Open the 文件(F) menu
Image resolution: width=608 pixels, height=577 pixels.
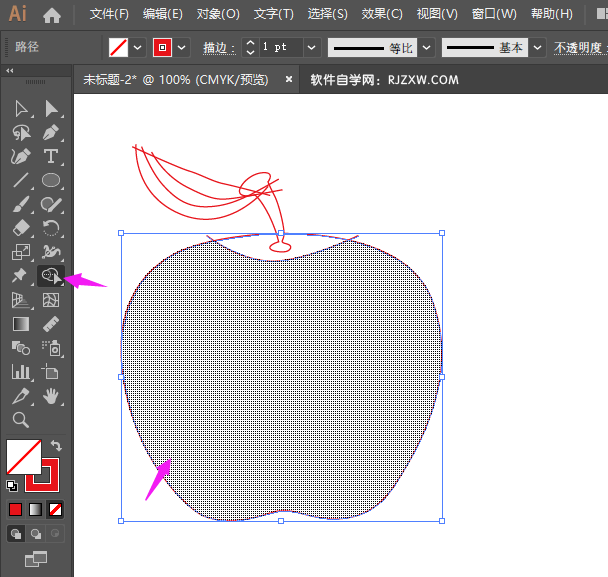[109, 15]
